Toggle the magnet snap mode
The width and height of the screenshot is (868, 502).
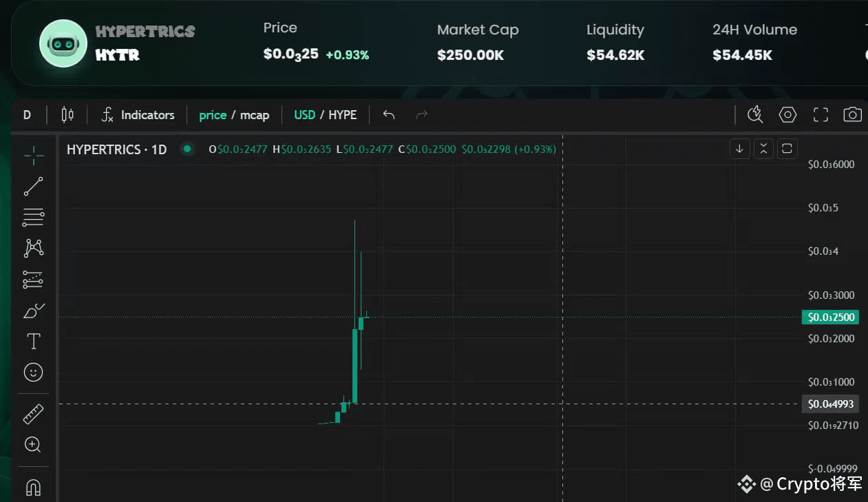coord(33,488)
